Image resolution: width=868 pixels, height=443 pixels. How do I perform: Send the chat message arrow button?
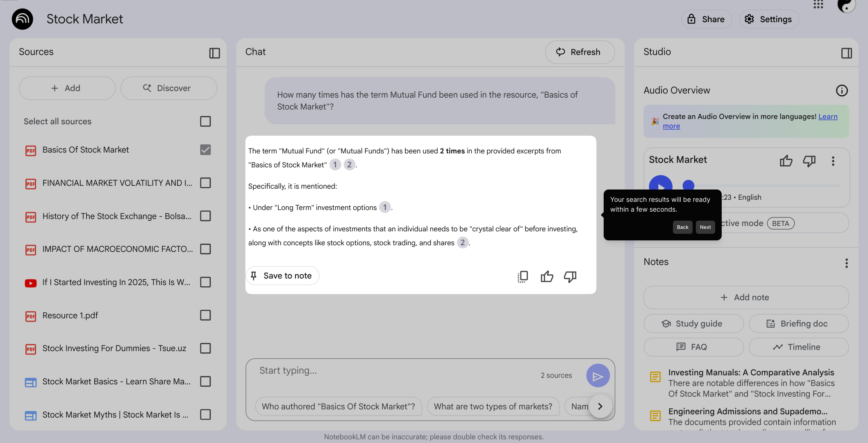[598, 376]
